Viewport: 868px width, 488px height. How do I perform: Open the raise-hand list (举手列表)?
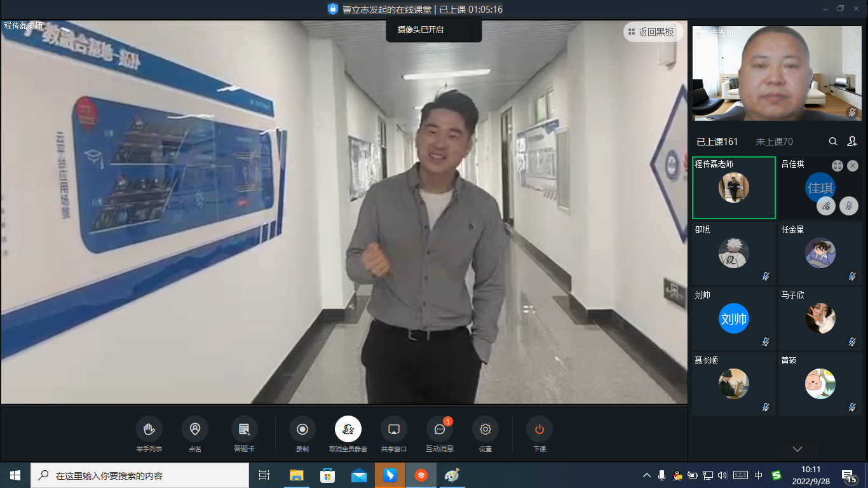pos(149,430)
